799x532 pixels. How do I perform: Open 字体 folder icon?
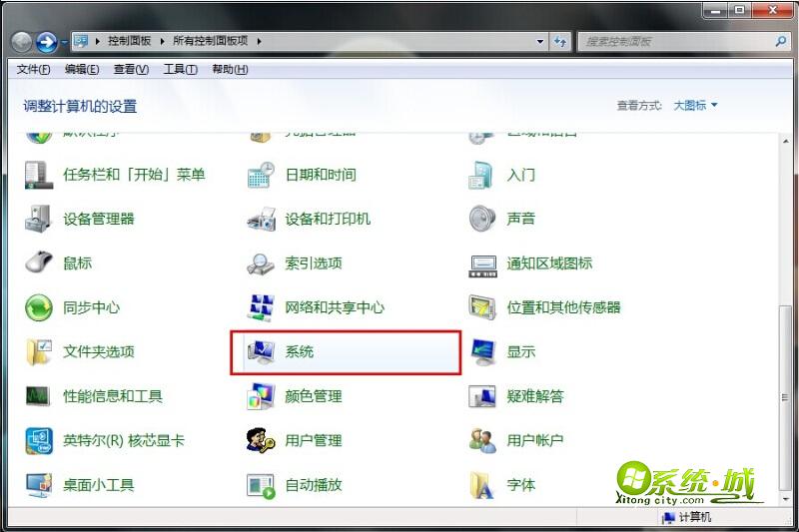tap(482, 485)
